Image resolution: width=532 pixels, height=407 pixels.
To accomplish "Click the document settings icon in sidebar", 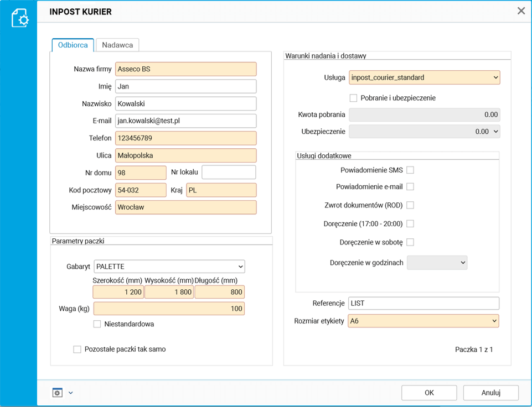I will click(19, 18).
